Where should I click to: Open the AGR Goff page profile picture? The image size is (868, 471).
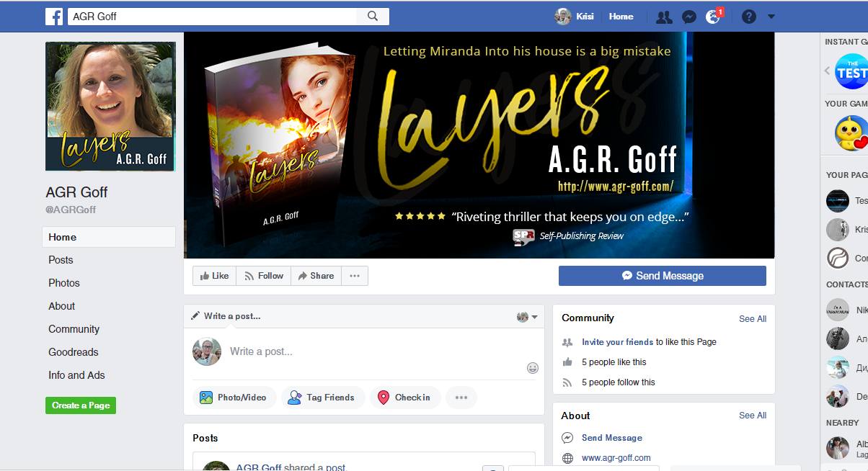[x=110, y=106]
